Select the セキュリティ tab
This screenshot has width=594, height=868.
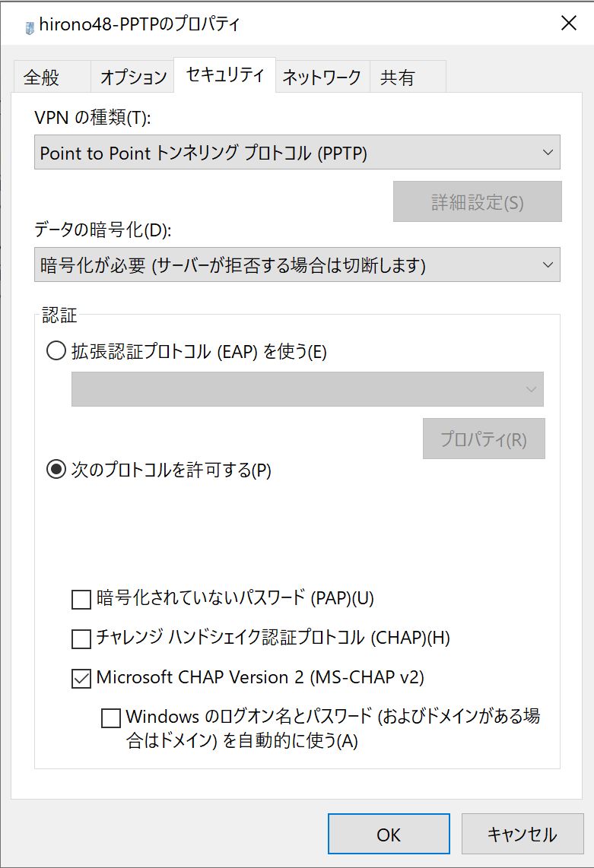(x=225, y=75)
